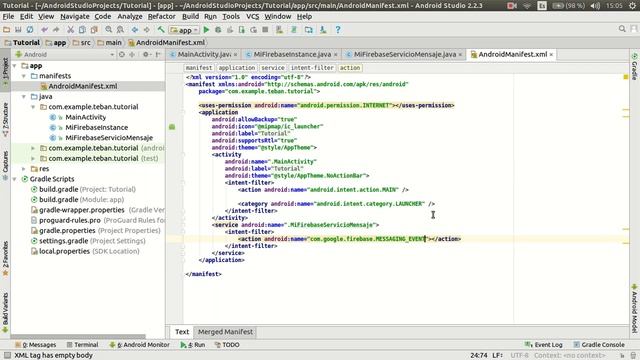Click the Save All toolbar icon
The image size is (640, 360).
pos(18,30)
